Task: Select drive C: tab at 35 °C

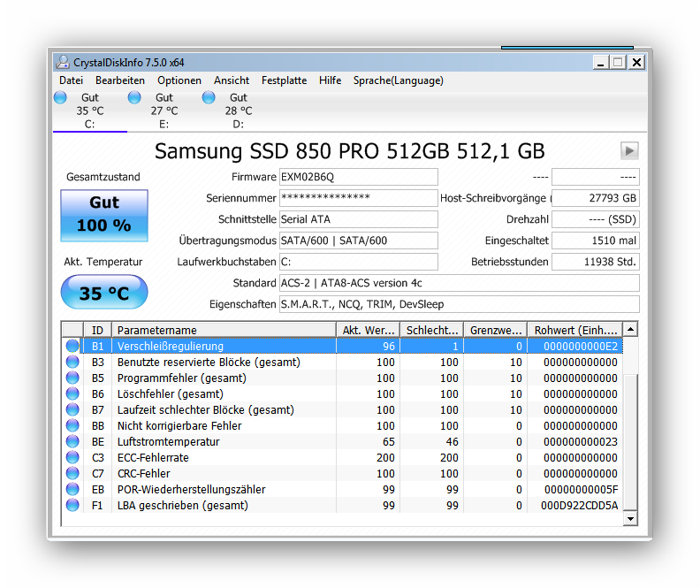Action: pyautogui.click(x=90, y=111)
